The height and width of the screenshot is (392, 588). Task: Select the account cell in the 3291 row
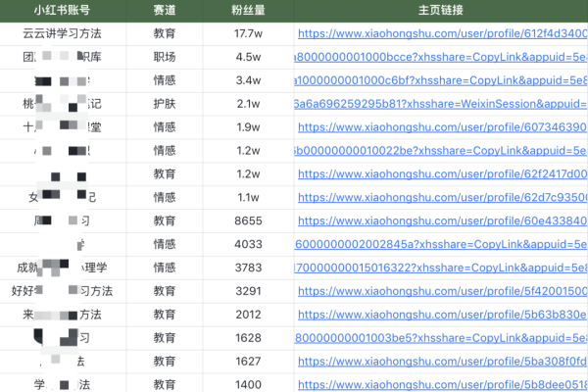click(63, 291)
